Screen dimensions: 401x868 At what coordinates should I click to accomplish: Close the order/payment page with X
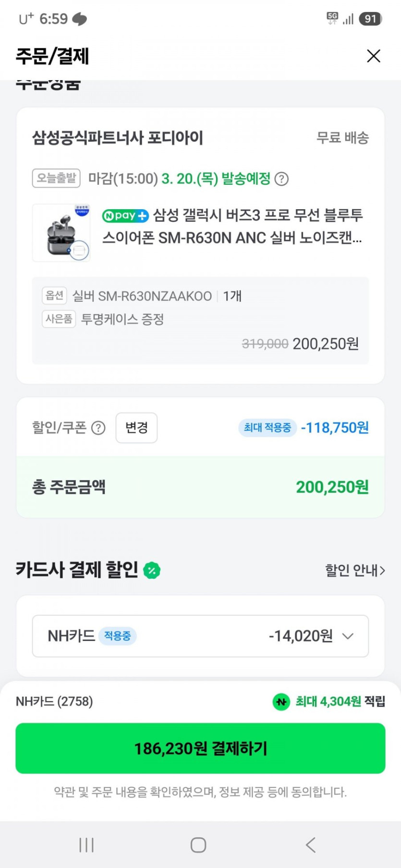click(373, 56)
